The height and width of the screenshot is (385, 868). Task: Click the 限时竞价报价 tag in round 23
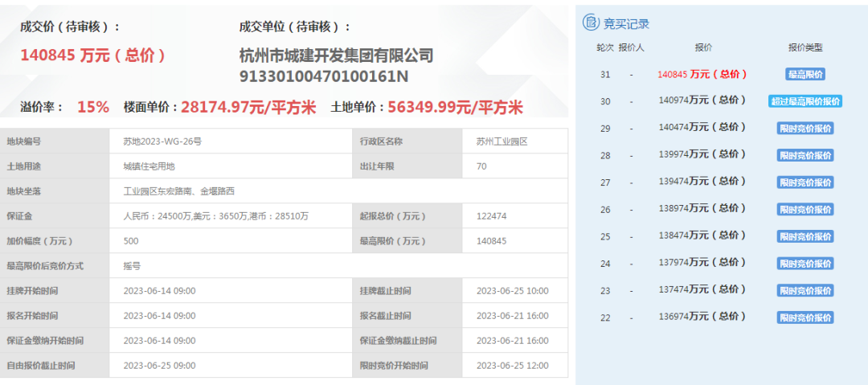[x=805, y=290]
